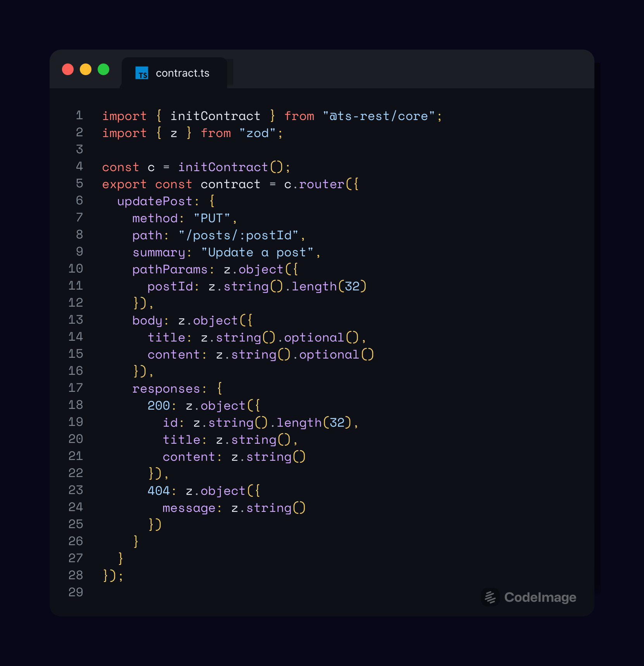Click the postId key on line 11
Viewport: 644px width, 666px height.
[170, 287]
